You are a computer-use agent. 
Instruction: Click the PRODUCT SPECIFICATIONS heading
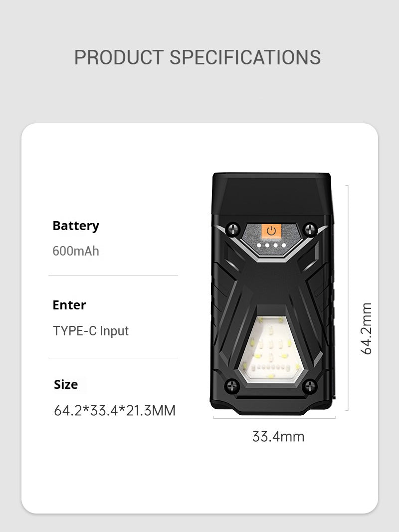198,57
